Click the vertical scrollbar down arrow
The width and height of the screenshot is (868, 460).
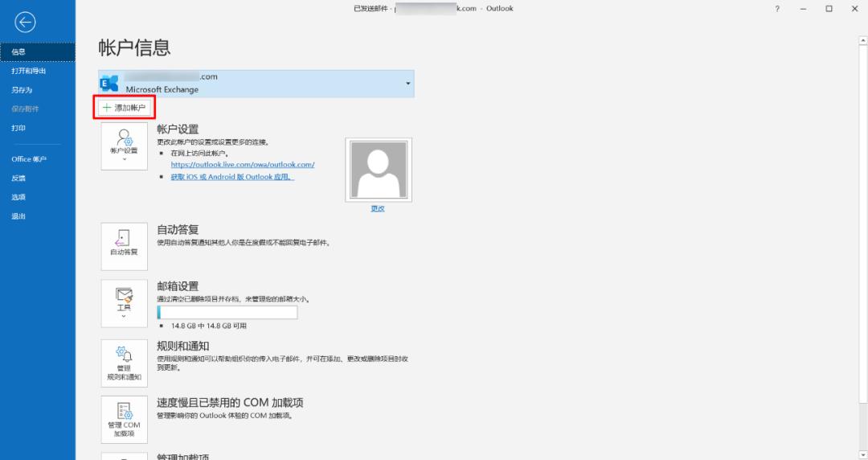[x=863, y=455]
